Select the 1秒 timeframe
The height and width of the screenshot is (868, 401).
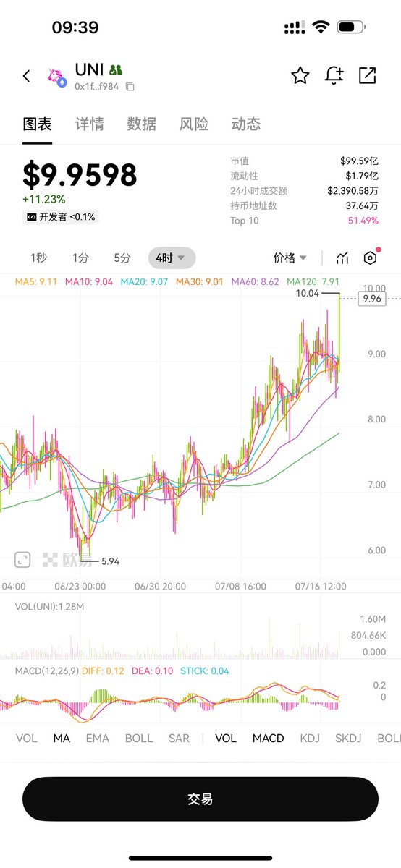pyautogui.click(x=38, y=258)
